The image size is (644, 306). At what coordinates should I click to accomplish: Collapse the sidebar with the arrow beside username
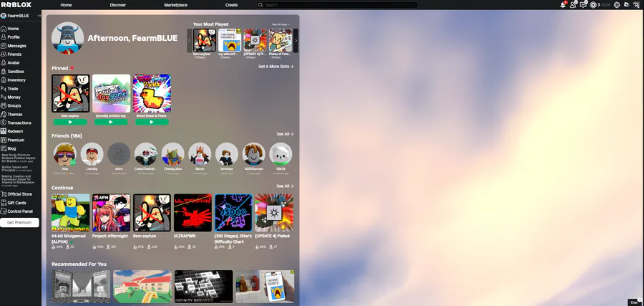pos(39,16)
